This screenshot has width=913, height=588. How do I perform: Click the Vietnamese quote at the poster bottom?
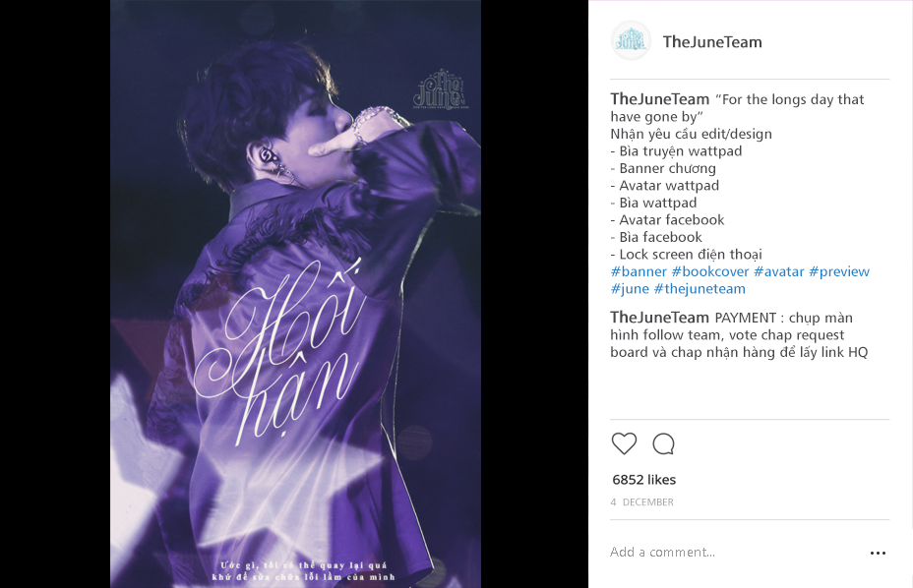pos(303,571)
